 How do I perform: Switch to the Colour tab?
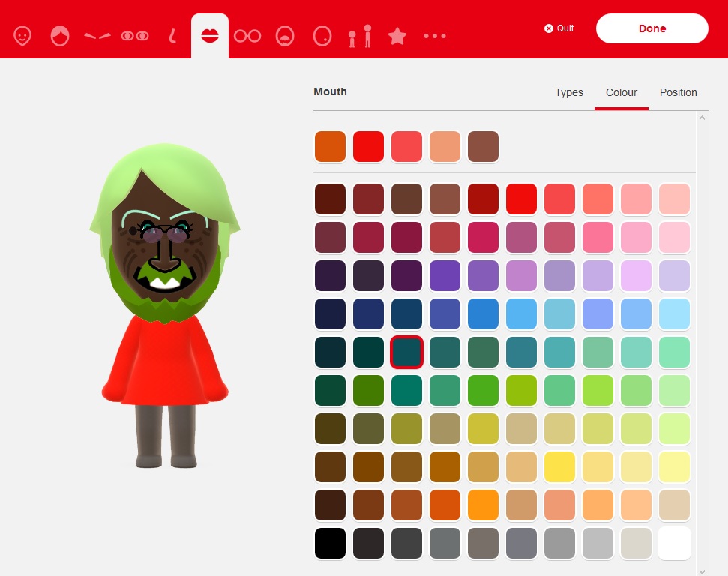pyautogui.click(x=622, y=92)
